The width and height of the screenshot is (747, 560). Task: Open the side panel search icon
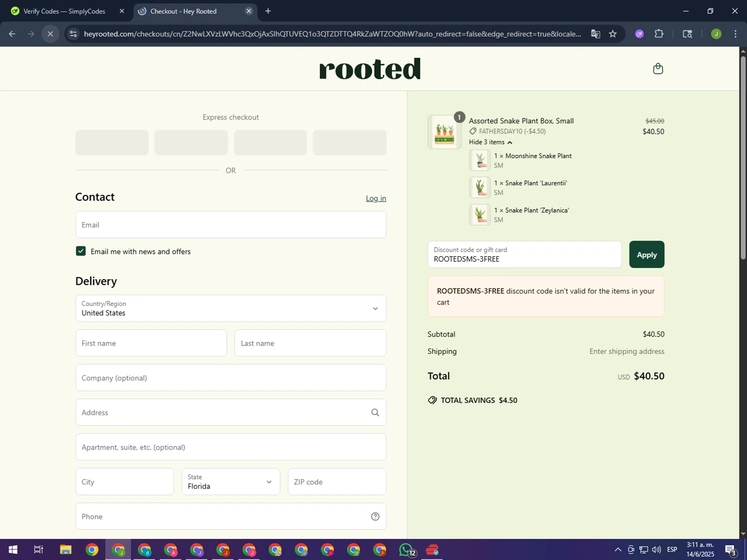(x=687, y=34)
